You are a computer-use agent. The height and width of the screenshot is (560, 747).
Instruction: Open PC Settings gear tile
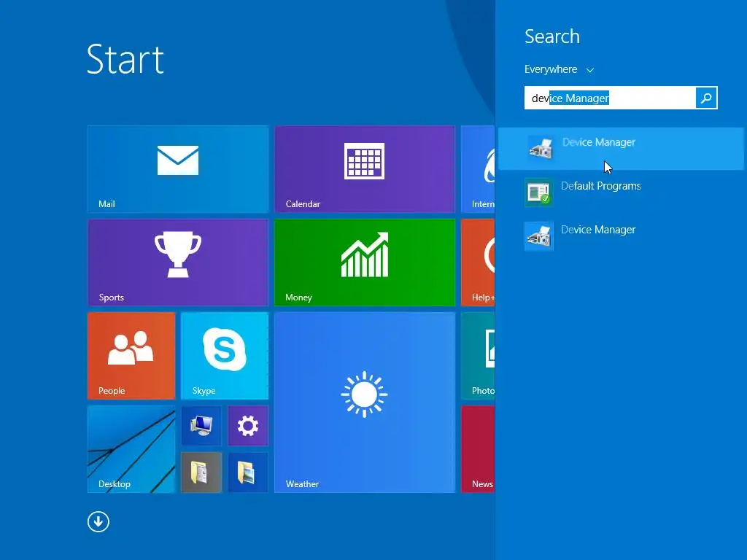pyautogui.click(x=248, y=426)
